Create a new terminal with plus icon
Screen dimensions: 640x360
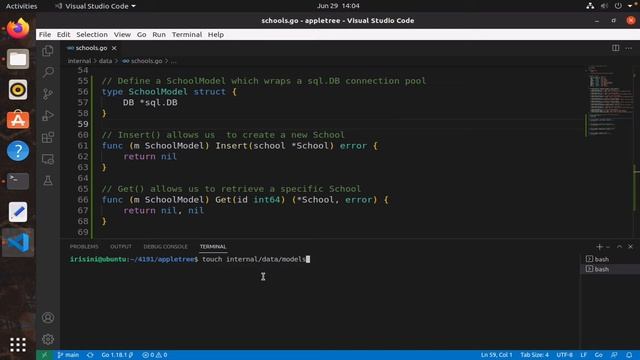599,247
